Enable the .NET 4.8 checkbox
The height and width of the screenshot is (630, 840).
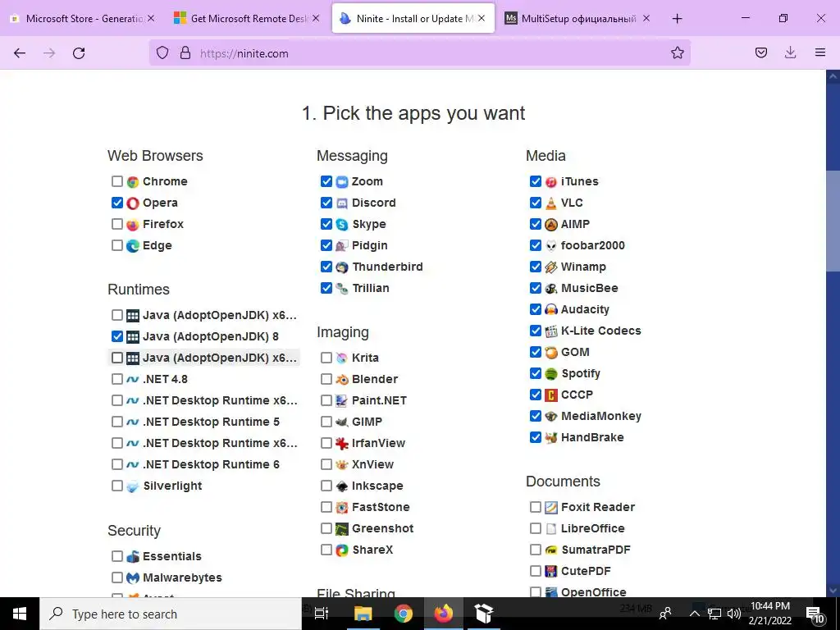pyautogui.click(x=117, y=379)
